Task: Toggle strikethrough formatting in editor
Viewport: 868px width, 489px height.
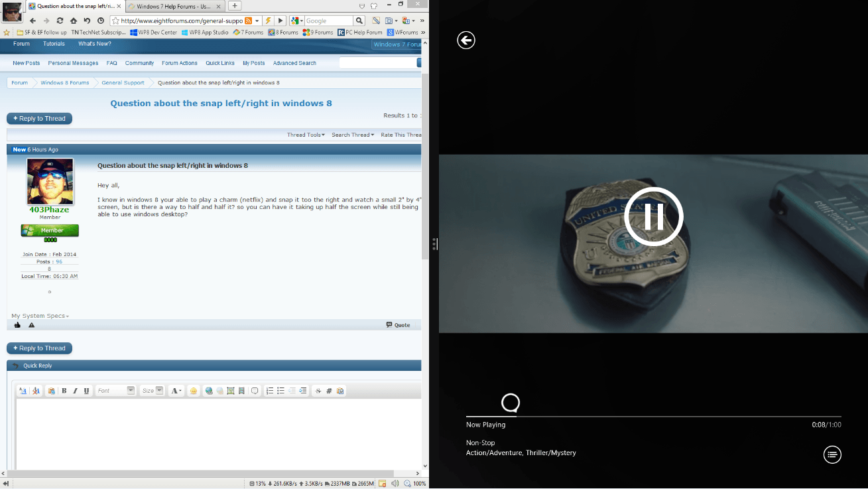Action: [318, 391]
